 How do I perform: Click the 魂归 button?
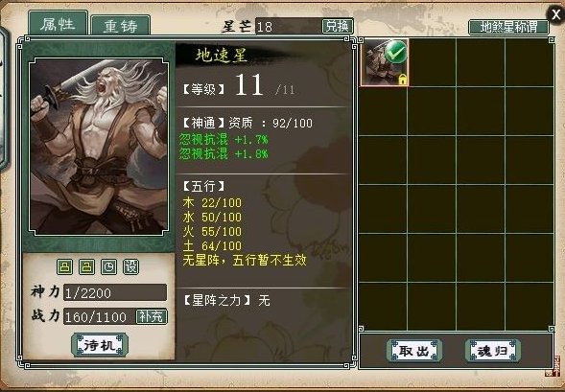[x=492, y=350]
